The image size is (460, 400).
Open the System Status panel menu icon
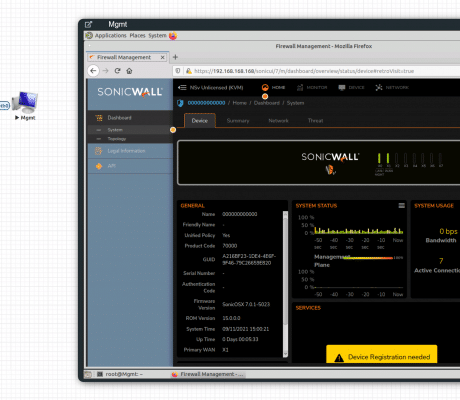tap(402, 205)
